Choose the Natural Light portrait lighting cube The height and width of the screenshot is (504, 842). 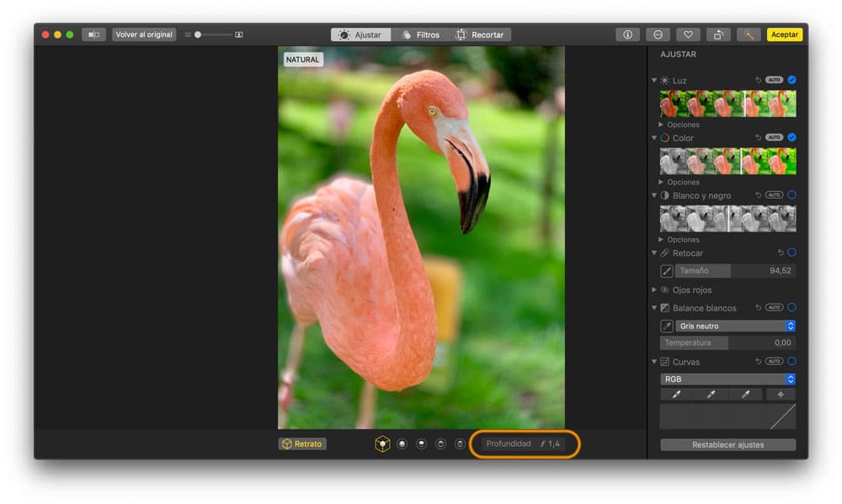pos(382,444)
